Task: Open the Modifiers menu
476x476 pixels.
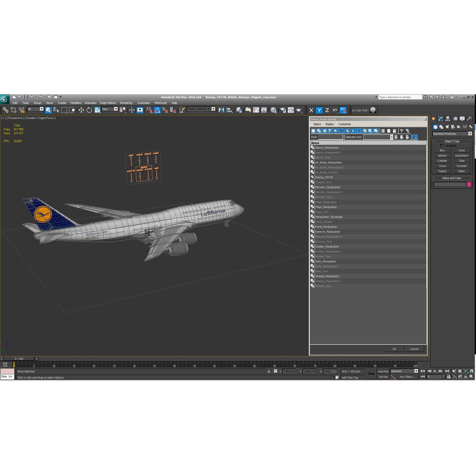Action: click(x=76, y=103)
